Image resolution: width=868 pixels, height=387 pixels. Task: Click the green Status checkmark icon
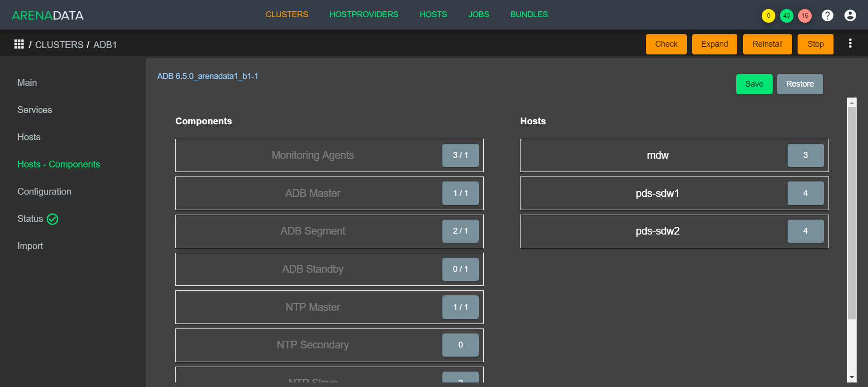(x=53, y=219)
